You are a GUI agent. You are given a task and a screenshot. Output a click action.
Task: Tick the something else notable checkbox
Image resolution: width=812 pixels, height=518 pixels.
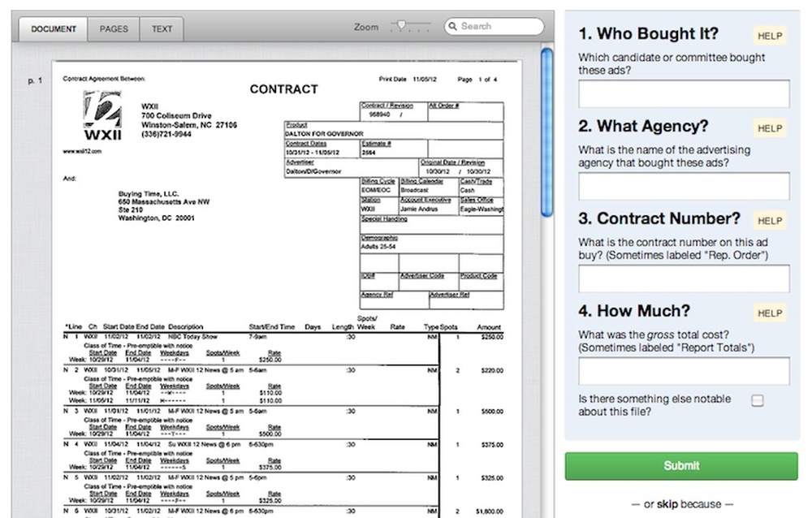tap(757, 400)
